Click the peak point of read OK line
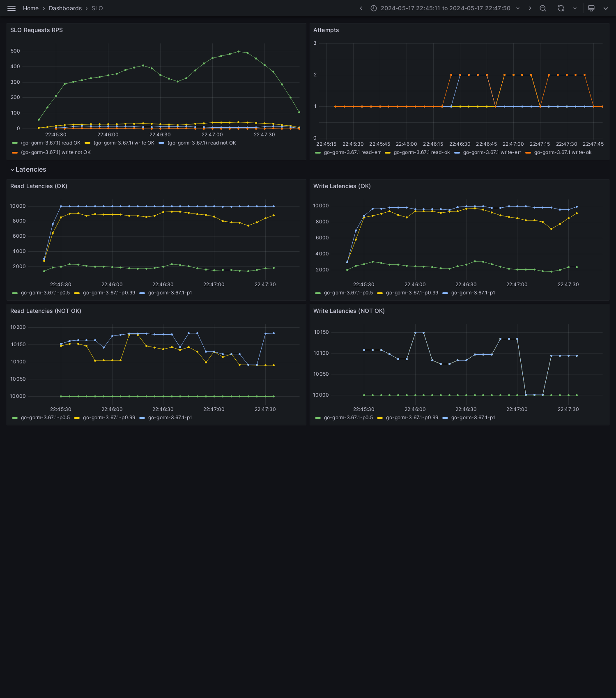Image resolution: width=616 pixels, height=698 pixels. click(238, 51)
